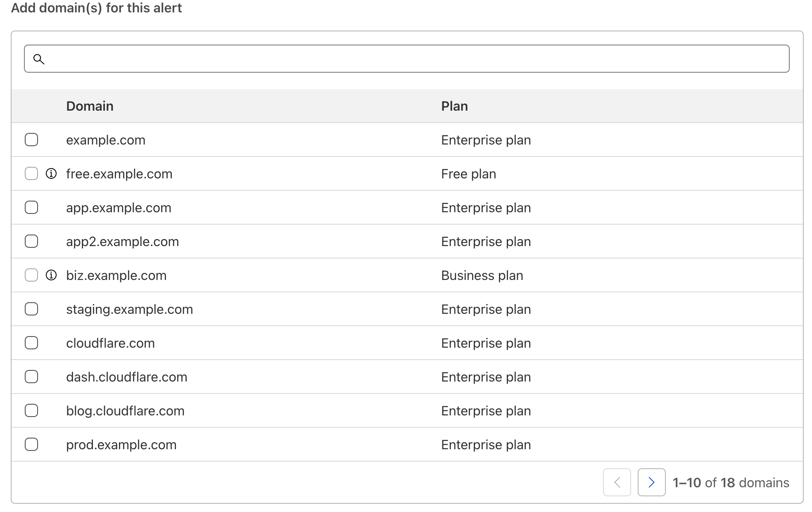Viewport: 812px width, 512px height.
Task: Click the 1–10 of 18 domains text
Action: coord(731,483)
